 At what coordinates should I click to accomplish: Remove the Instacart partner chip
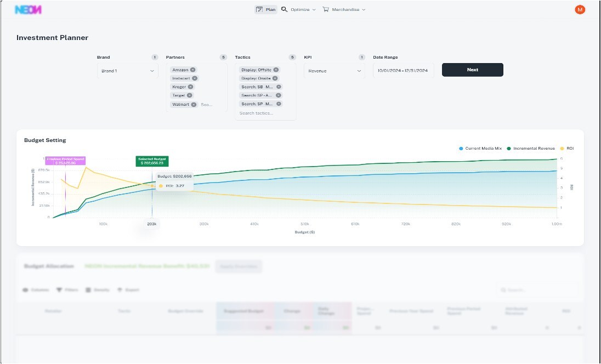[x=195, y=78]
